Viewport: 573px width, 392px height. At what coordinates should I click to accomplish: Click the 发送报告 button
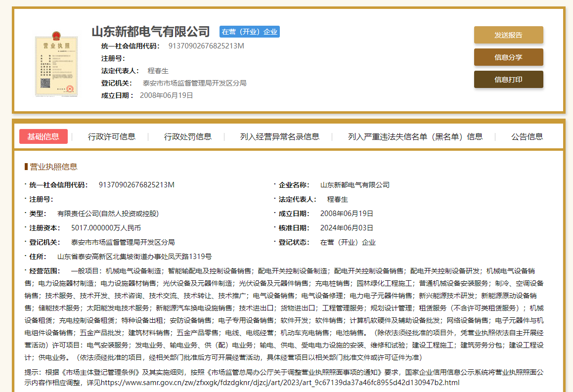(508, 35)
